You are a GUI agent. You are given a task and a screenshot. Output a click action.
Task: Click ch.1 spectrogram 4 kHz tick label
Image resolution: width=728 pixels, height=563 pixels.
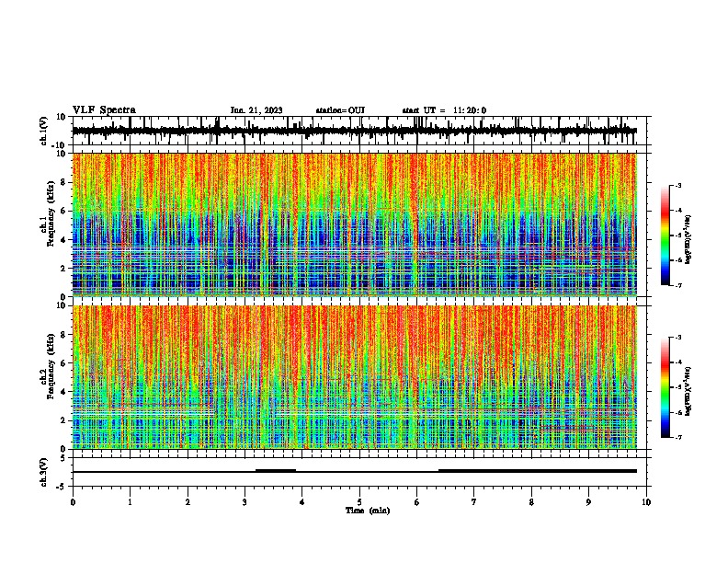(63, 240)
